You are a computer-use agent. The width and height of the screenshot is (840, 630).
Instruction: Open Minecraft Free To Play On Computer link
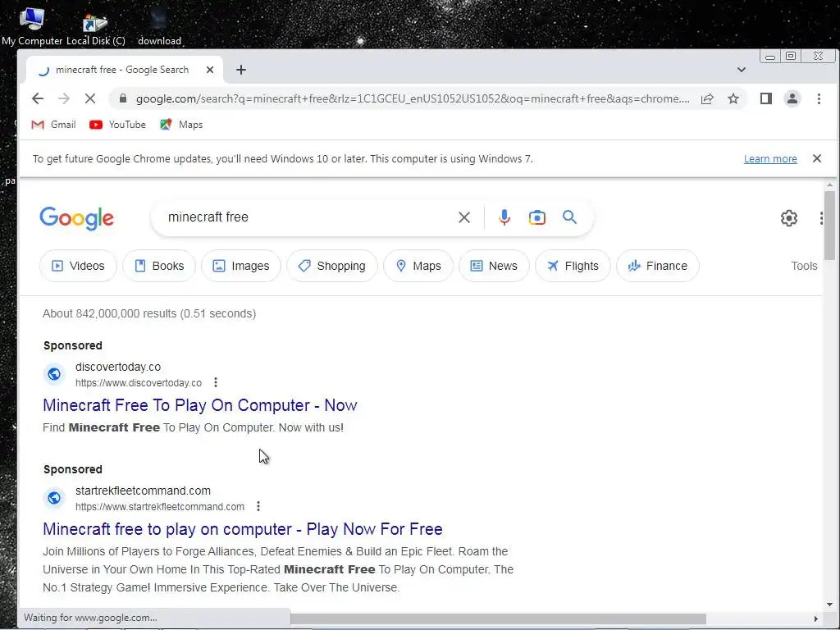[x=200, y=405]
